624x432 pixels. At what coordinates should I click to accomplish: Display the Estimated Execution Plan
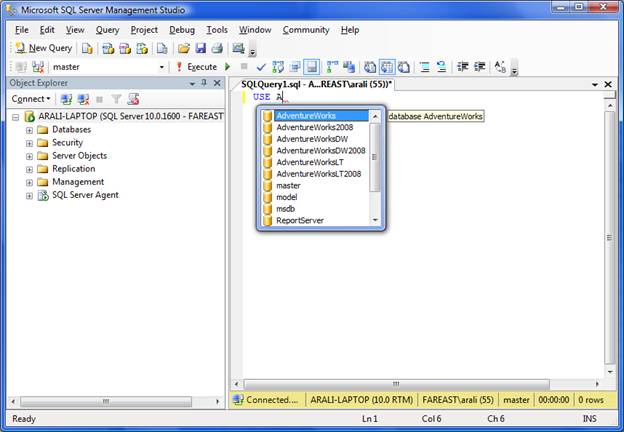278,67
